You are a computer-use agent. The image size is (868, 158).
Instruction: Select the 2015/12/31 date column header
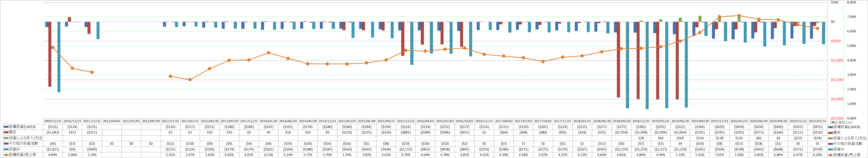[x=406, y=121]
